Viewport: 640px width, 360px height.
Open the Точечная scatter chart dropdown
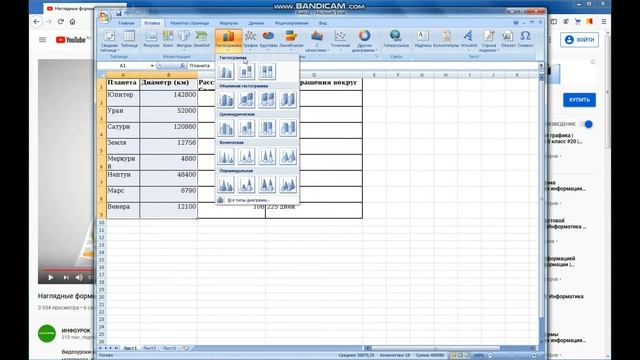(x=340, y=40)
